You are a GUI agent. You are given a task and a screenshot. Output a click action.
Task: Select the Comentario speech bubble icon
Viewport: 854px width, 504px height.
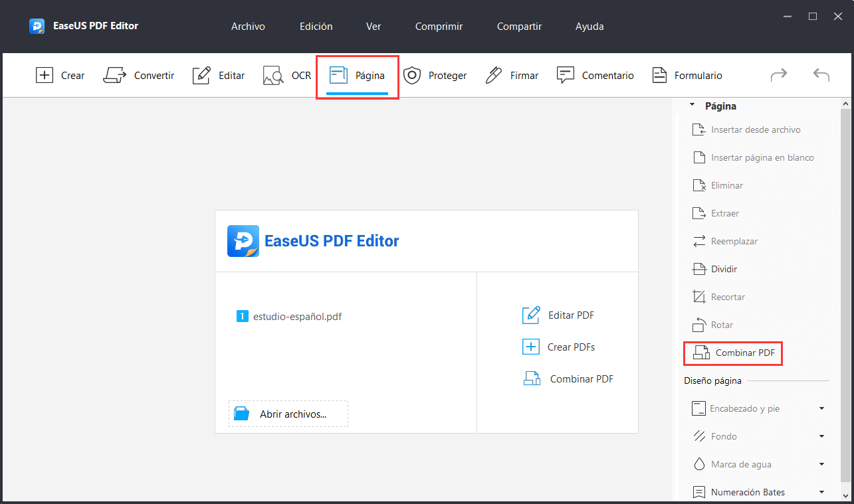pos(566,75)
